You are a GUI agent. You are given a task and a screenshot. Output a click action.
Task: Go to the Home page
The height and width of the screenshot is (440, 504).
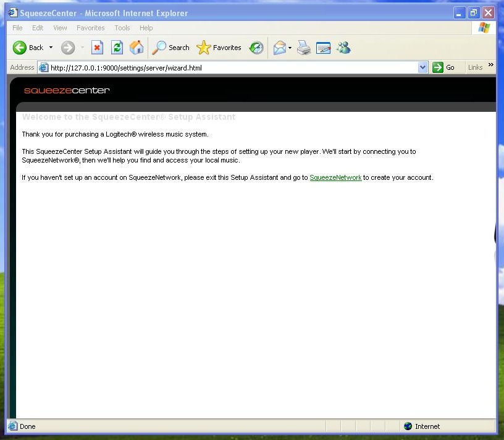point(136,48)
